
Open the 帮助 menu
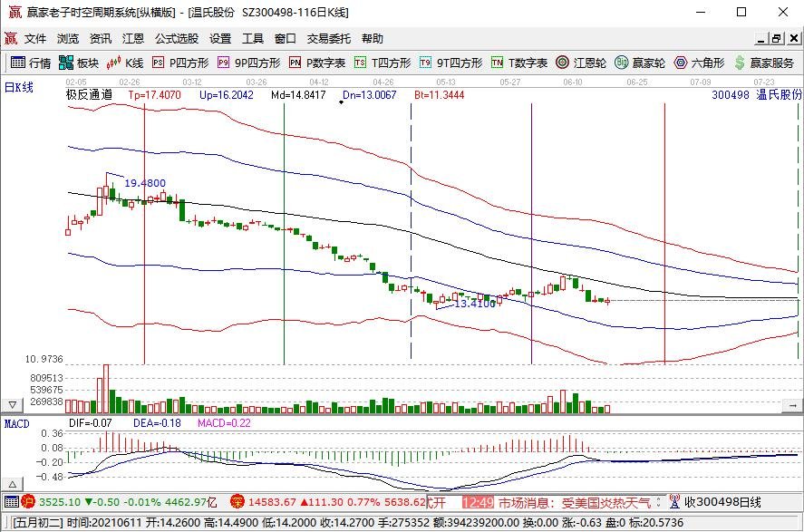point(373,38)
